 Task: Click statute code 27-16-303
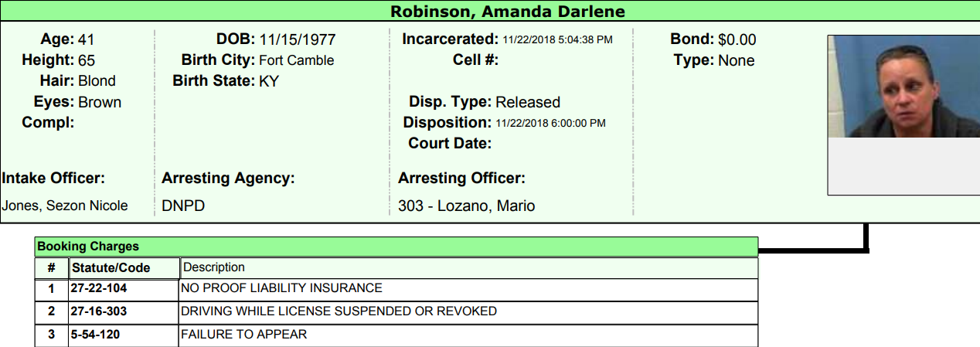point(98,311)
